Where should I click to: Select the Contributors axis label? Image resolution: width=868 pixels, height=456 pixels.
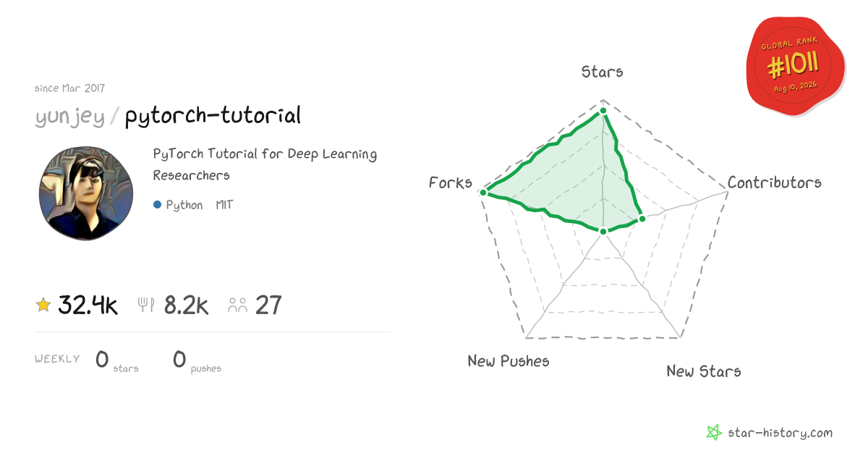[x=775, y=182]
